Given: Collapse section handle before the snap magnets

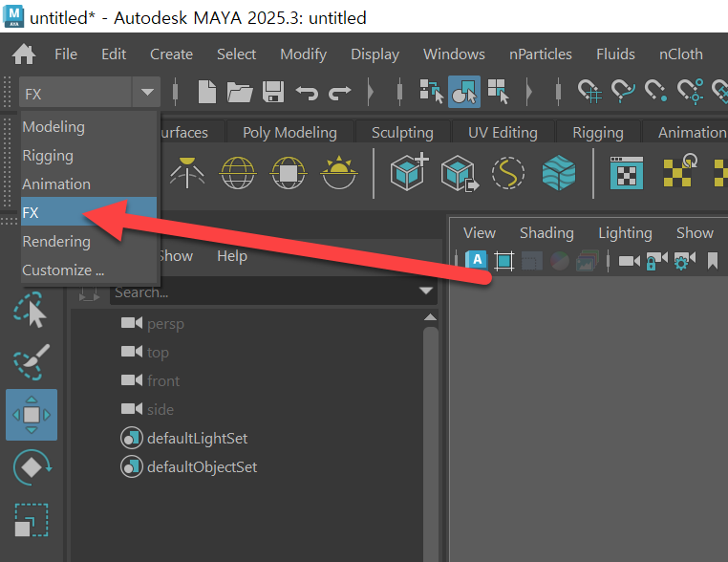Looking at the screenshot, I should 559,91.
